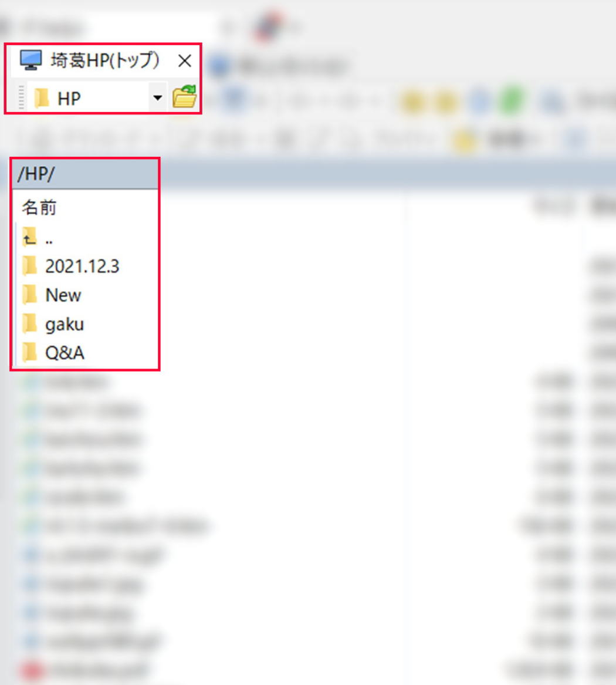This screenshot has height=685, width=616.
Task: Select the parent directory ".." entry
Action: [49, 238]
